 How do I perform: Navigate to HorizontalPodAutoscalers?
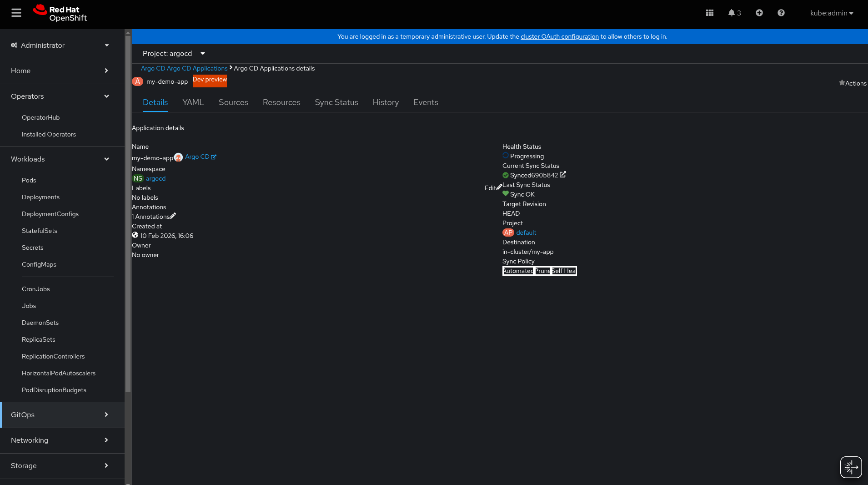(59, 373)
